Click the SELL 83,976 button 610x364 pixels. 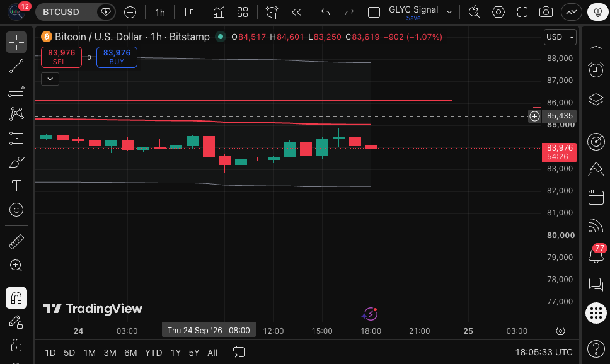pyautogui.click(x=62, y=57)
